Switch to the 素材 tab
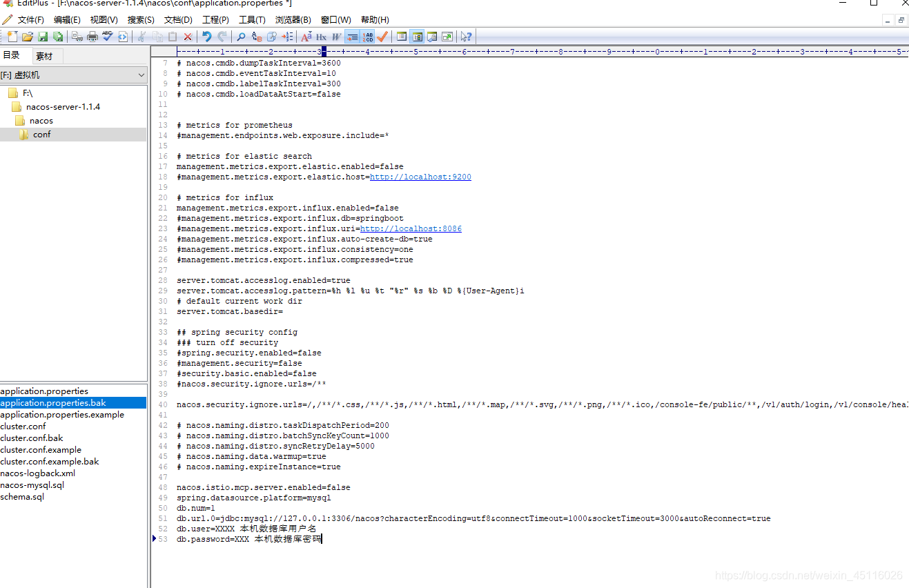 (x=44, y=56)
